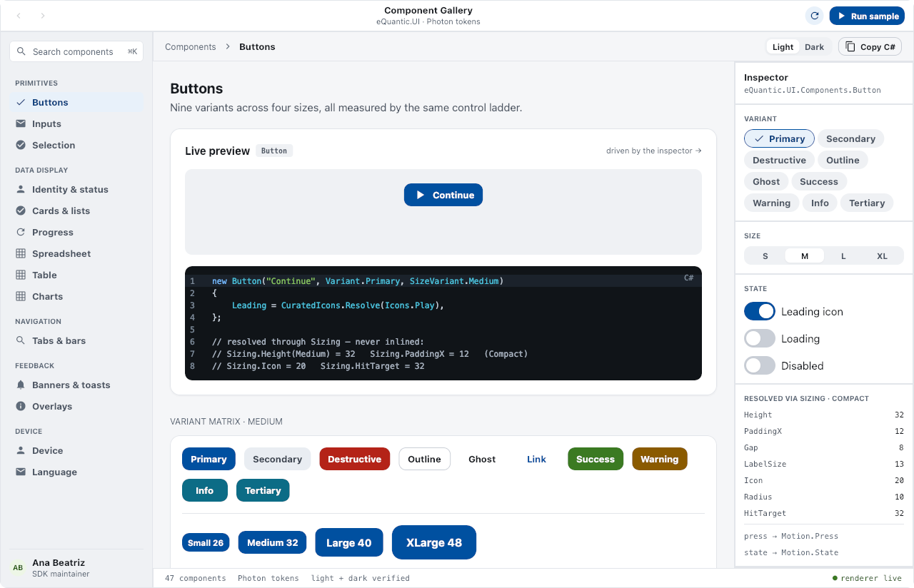Screen dimensions: 914x588
Task: Click the search magnifier icon in sidebar
Action: (21, 51)
